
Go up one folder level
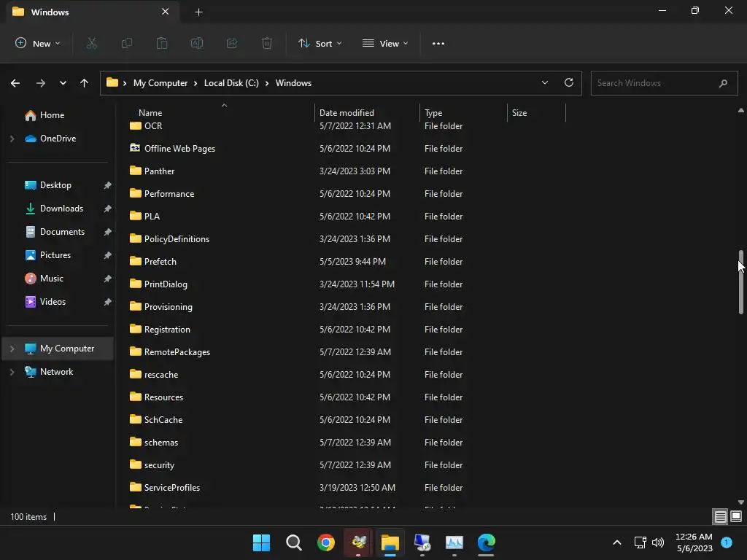(x=85, y=83)
